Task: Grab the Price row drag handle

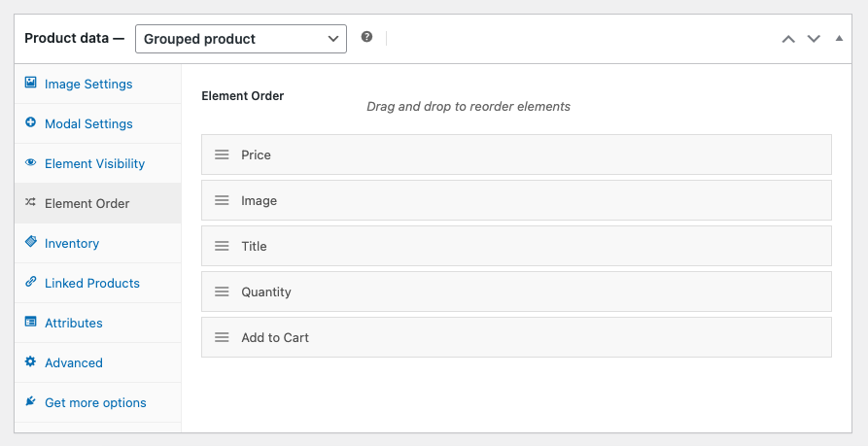Action: tap(222, 154)
